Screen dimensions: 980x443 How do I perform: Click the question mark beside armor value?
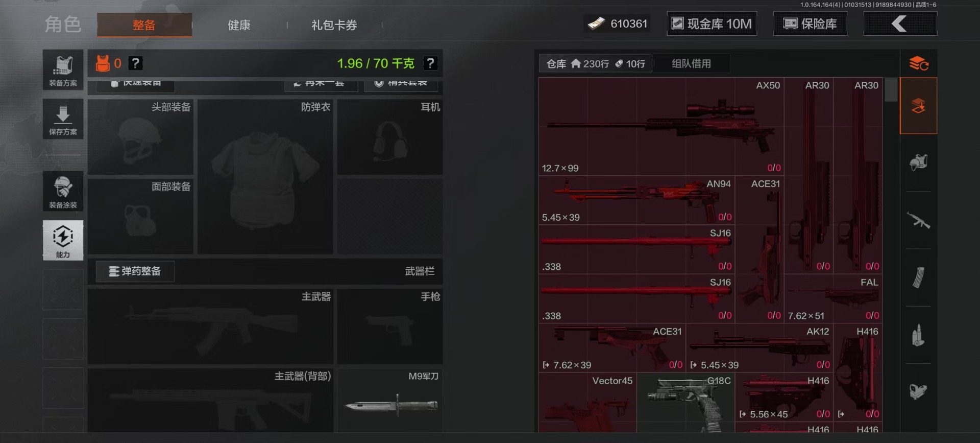coord(135,63)
